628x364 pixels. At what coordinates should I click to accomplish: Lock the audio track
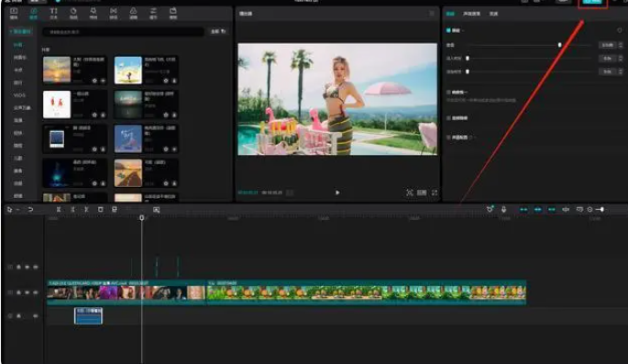[18, 316]
